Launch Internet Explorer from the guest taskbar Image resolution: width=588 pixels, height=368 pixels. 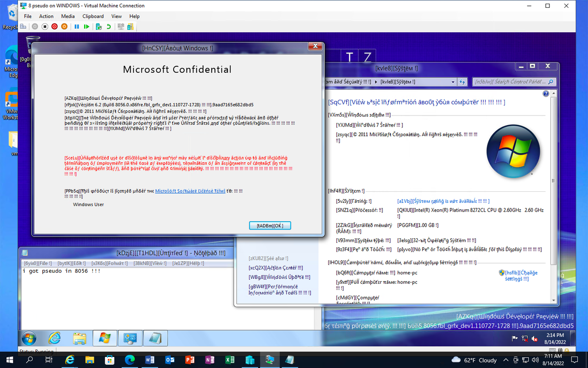coord(54,338)
